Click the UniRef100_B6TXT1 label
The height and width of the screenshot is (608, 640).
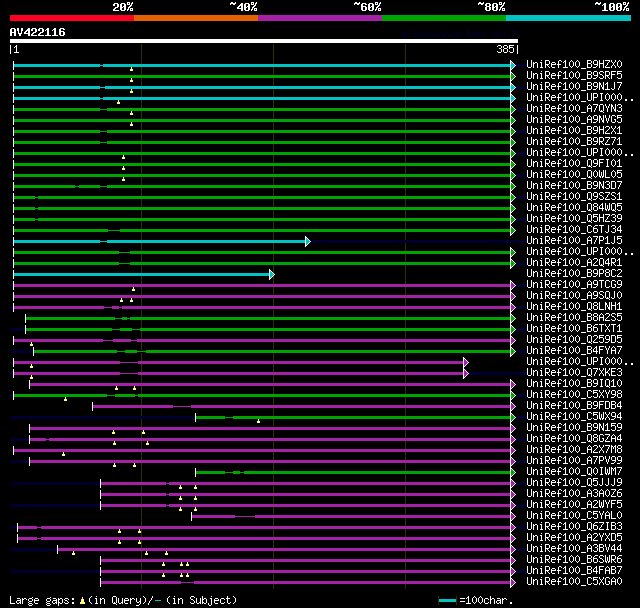[574, 329]
